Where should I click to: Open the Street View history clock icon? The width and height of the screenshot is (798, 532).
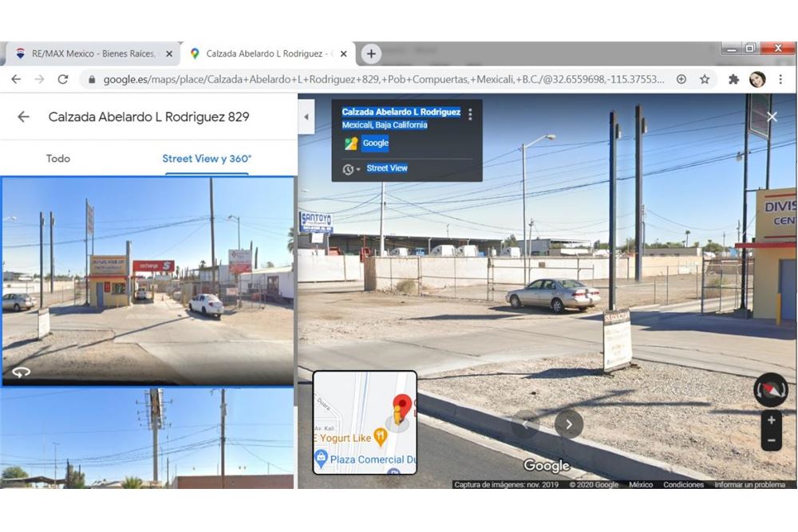click(347, 169)
